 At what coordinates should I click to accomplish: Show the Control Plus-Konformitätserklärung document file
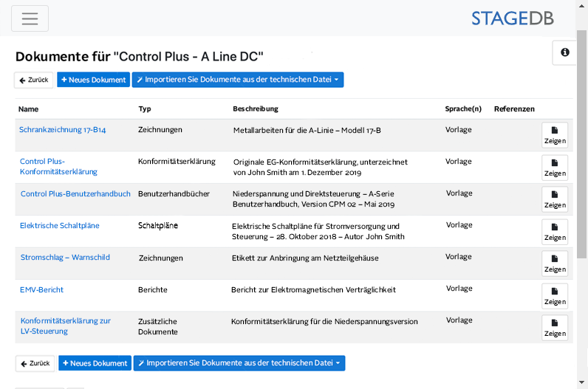[x=554, y=168]
